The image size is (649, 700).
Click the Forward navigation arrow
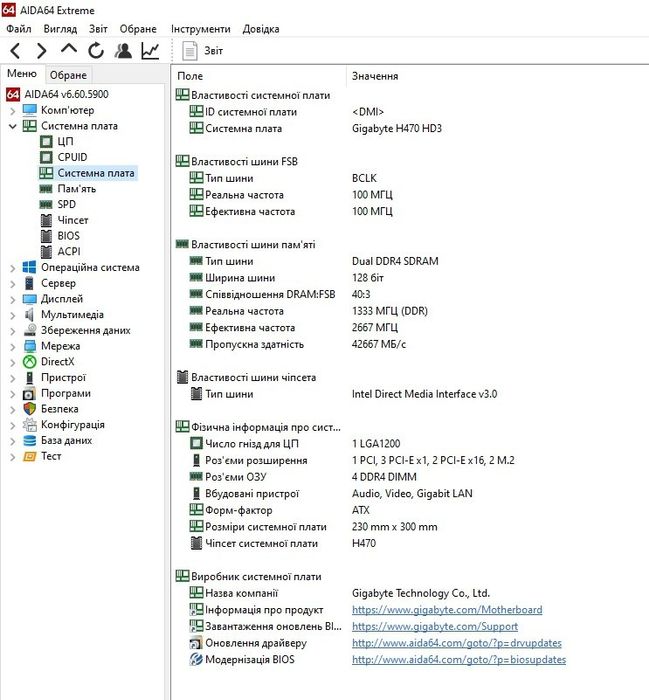click(42, 51)
